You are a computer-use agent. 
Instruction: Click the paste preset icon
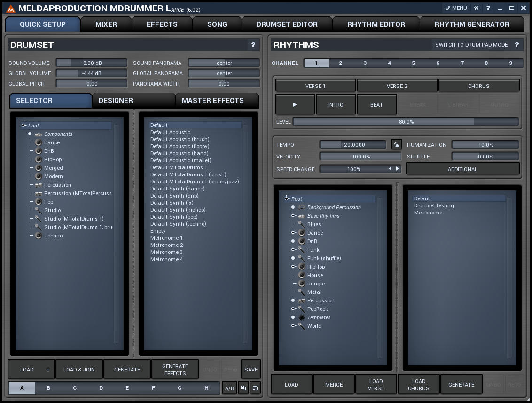[x=255, y=388]
